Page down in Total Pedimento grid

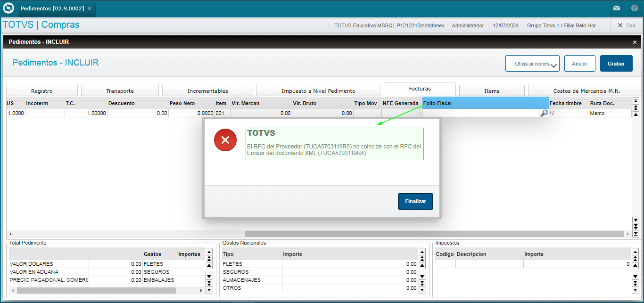(x=209, y=283)
